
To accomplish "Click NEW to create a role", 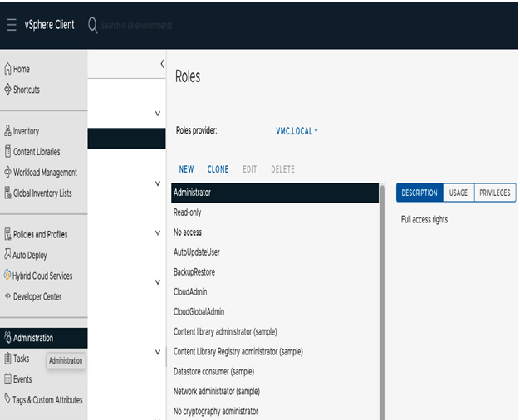I will click(x=186, y=169).
